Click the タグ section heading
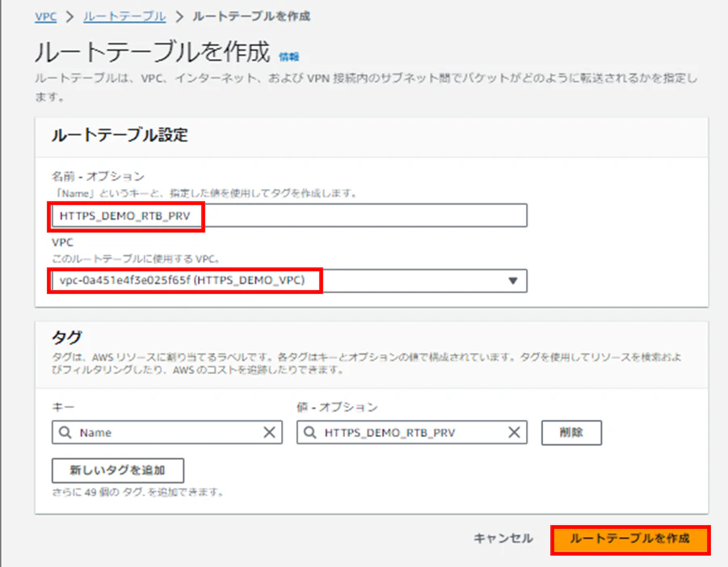This screenshot has height=567, width=728. point(67,337)
